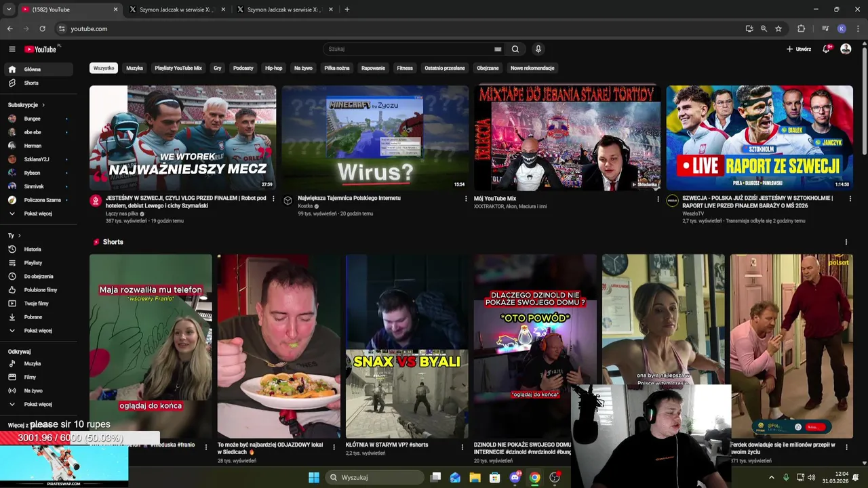Open Chrome tab search dropdown
This screenshot has width=868, height=488.
9,9
